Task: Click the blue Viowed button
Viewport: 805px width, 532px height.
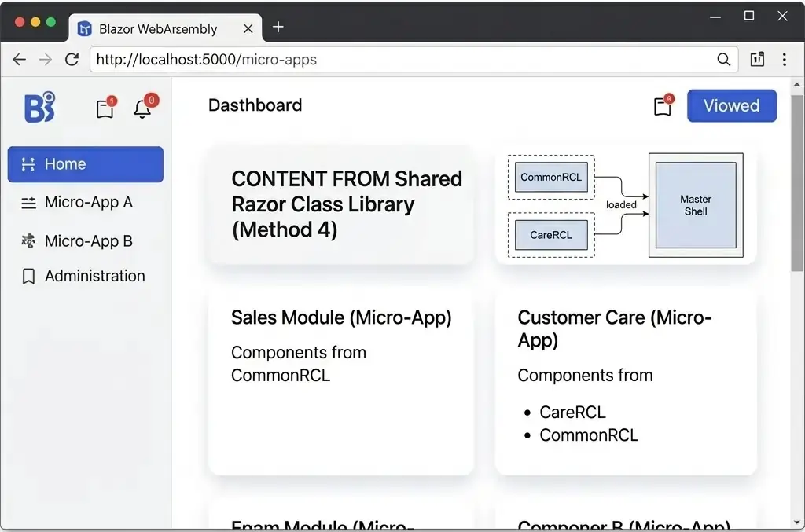Action: tap(732, 105)
